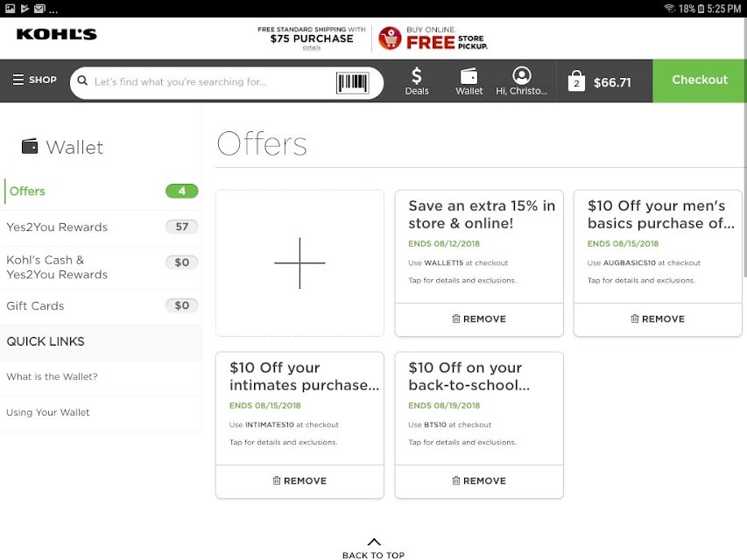Select Gift Cards in Wallet sidebar
The height and width of the screenshot is (560, 747).
point(101,305)
